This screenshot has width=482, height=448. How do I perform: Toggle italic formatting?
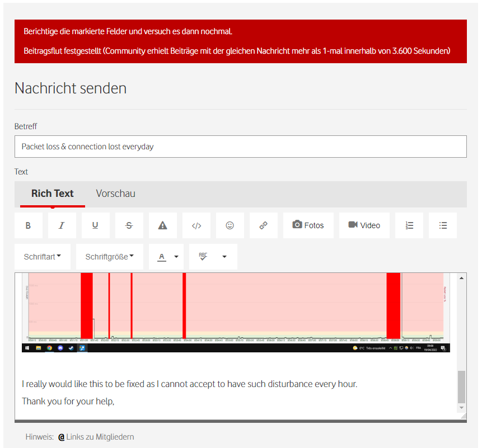(x=62, y=225)
